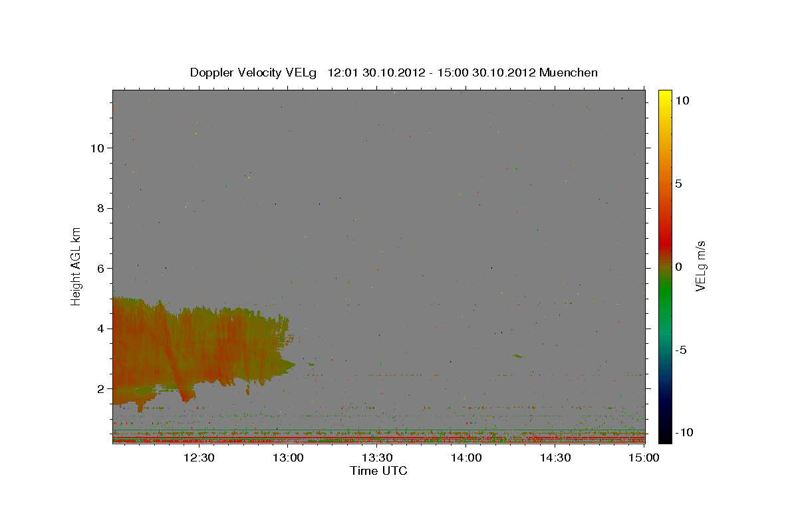This screenshot has width=798, height=532.
Task: Click the colorbar value 5 label
Action: (679, 183)
